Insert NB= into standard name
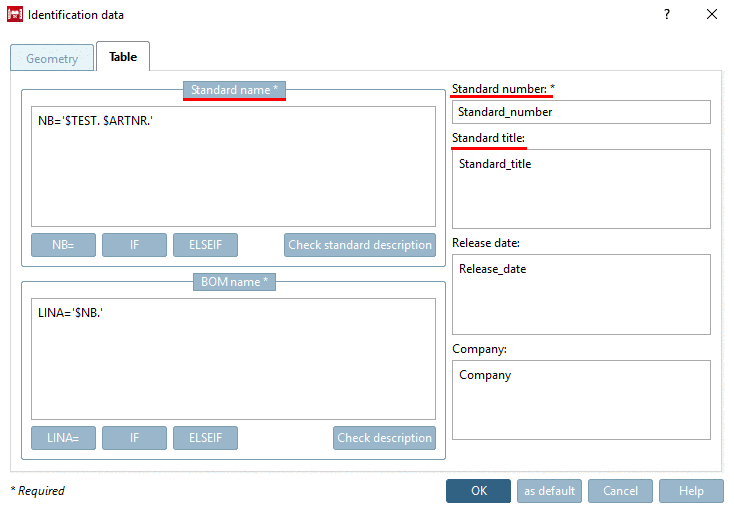This screenshot has height=514, width=734. coord(63,245)
